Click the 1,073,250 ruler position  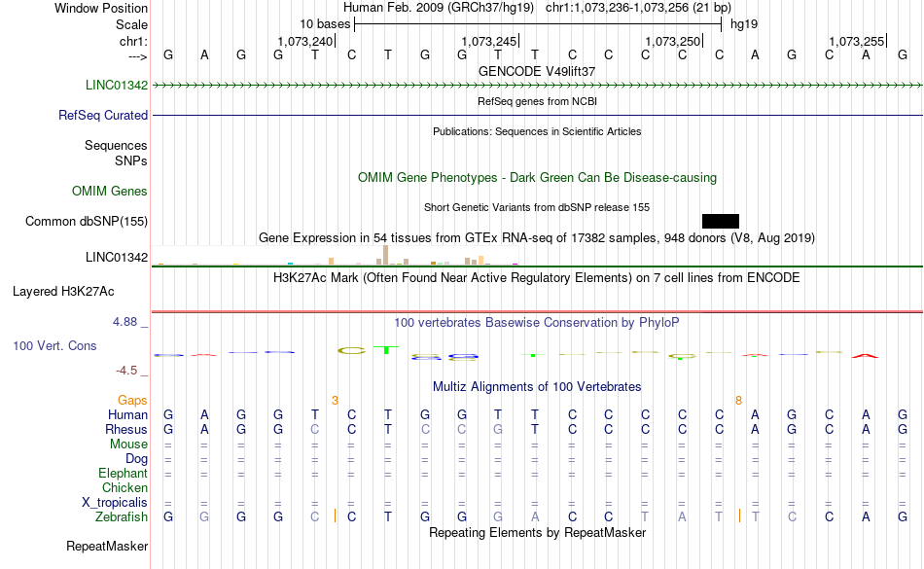(x=673, y=41)
